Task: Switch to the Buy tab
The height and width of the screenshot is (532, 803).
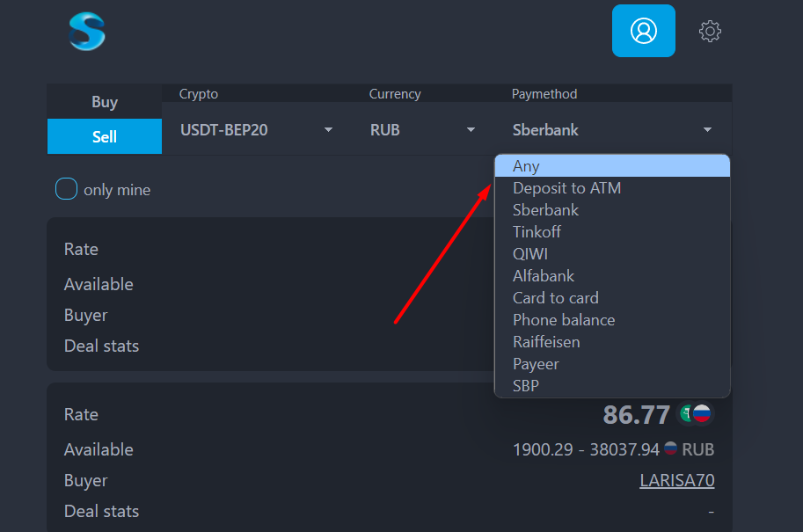Action: 105,101
